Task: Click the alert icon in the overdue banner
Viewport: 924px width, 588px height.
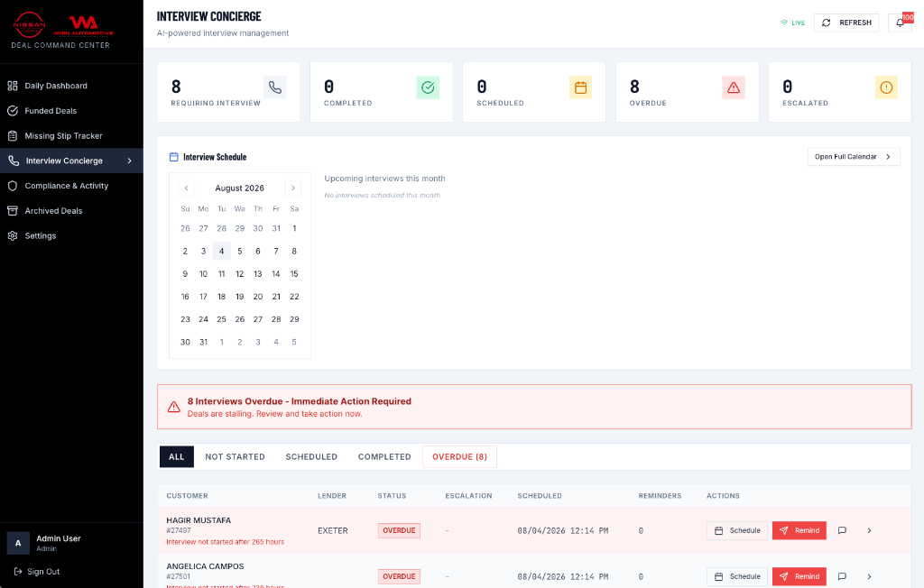Action: tap(174, 407)
